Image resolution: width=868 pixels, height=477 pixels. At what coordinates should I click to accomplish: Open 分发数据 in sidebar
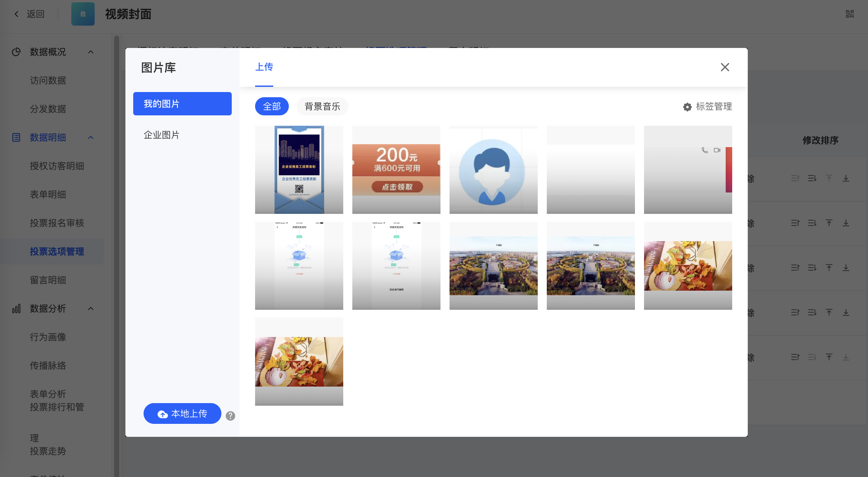[48, 109]
